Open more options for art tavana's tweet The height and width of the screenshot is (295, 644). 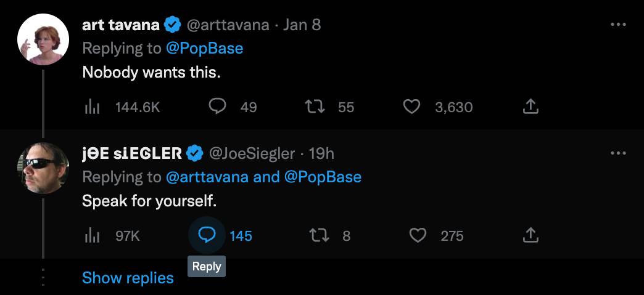(x=617, y=25)
